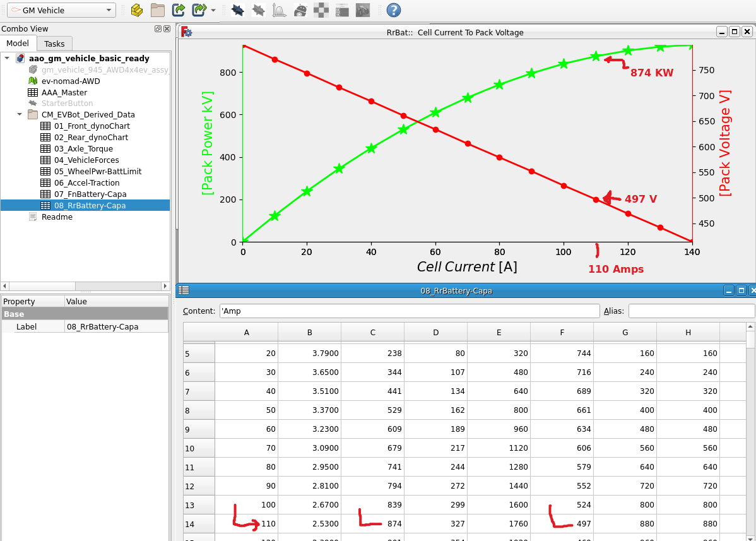Click the Alias input field
The image size is (756, 541).
coord(691,311)
